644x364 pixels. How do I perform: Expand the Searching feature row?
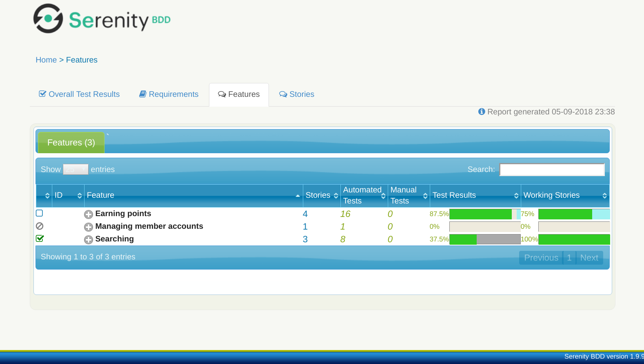click(x=89, y=240)
